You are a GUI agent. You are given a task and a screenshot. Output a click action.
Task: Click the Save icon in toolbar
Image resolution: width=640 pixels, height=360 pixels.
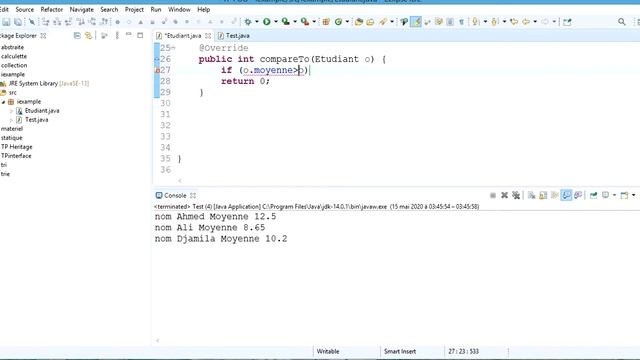pyautogui.click(x=6, y=22)
